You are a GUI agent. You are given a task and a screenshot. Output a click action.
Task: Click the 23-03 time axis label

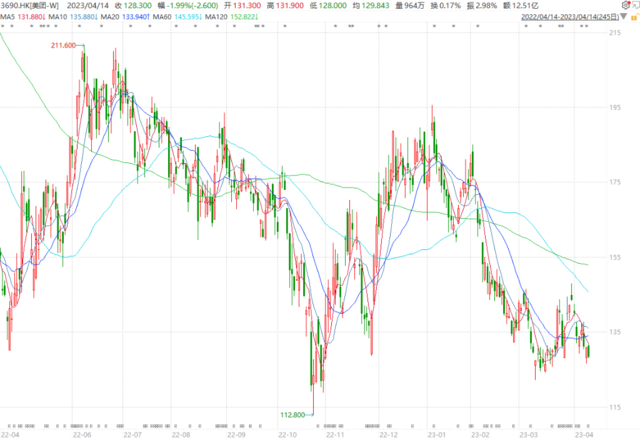pyautogui.click(x=529, y=434)
